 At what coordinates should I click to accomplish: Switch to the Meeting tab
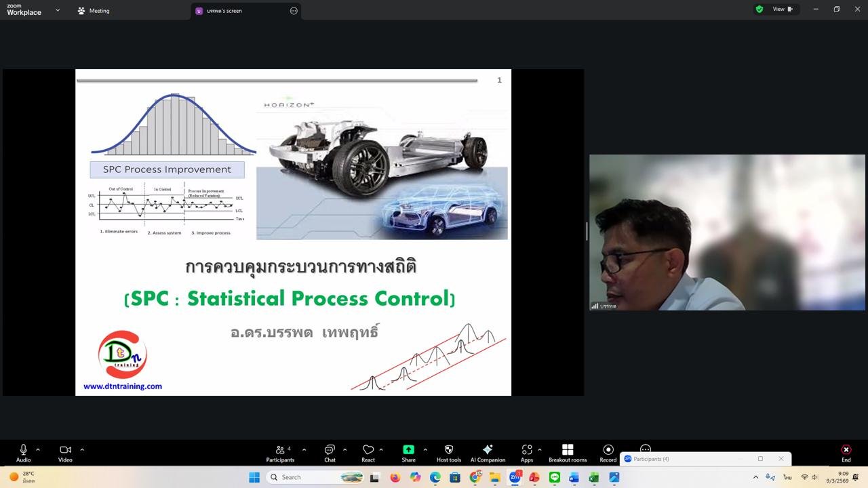click(94, 11)
